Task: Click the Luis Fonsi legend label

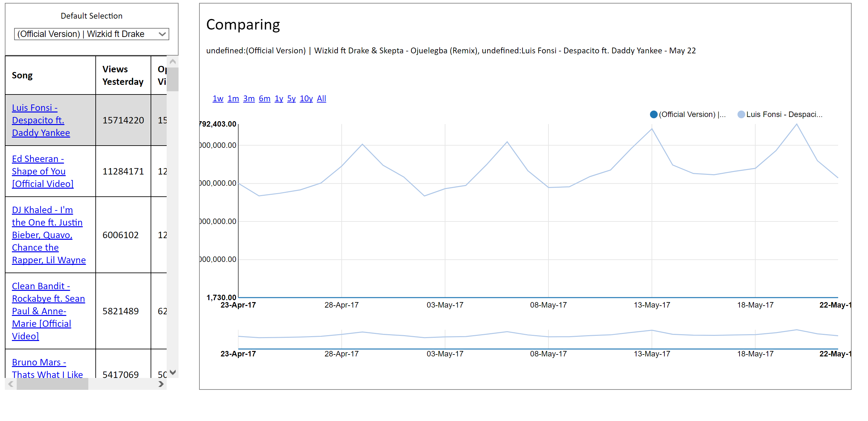Action: 784,114
